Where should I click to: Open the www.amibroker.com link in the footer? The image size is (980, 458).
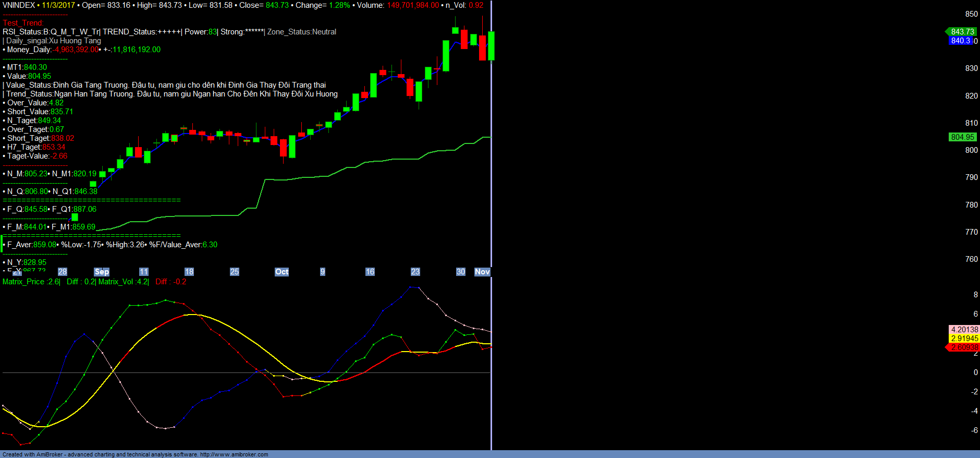234,454
